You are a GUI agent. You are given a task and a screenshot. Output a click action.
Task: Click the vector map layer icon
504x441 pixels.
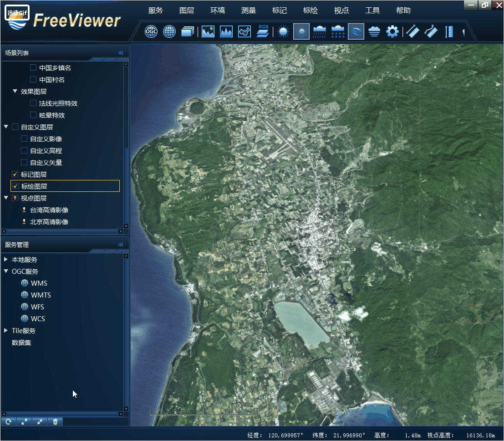pyautogui.click(x=244, y=31)
